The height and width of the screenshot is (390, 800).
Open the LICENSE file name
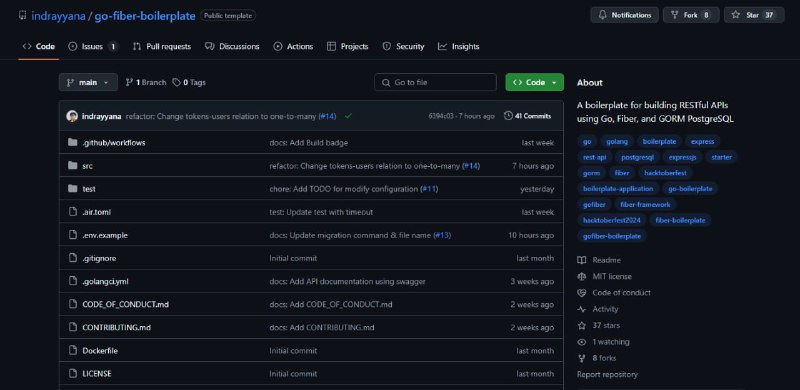pos(97,374)
